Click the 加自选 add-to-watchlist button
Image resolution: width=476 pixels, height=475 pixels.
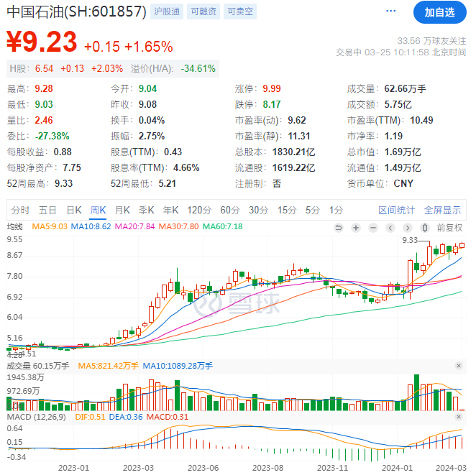[439, 12]
